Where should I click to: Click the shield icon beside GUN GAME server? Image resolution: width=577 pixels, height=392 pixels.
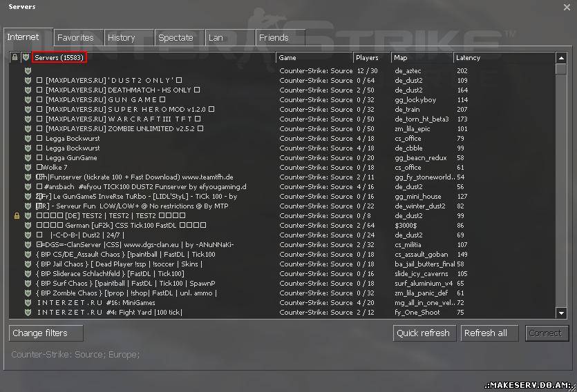(x=28, y=99)
